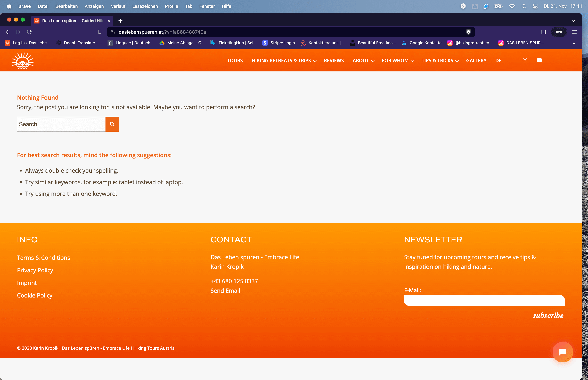This screenshot has width=588, height=380.
Task: Click the orange search magnifier button
Action: coord(112,124)
